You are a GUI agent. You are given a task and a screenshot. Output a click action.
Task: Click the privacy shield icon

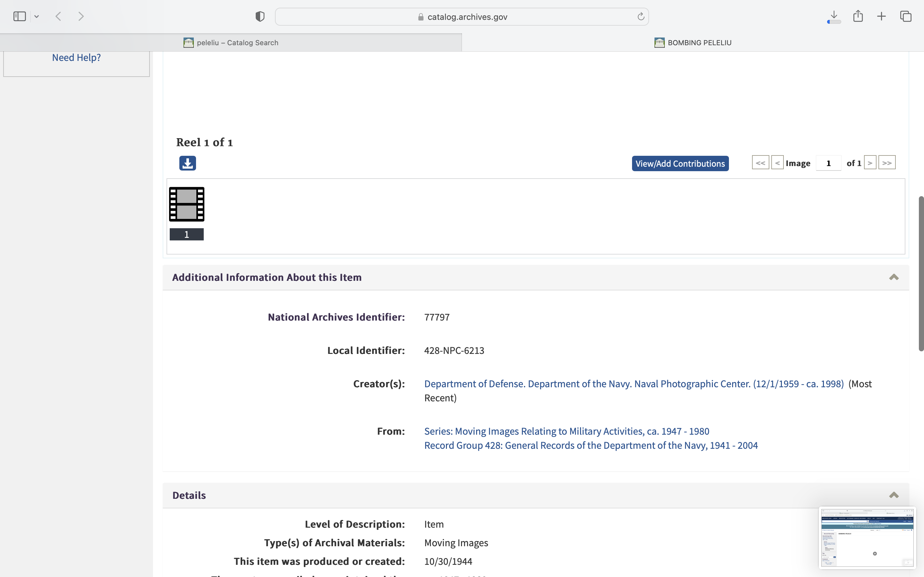tap(260, 16)
